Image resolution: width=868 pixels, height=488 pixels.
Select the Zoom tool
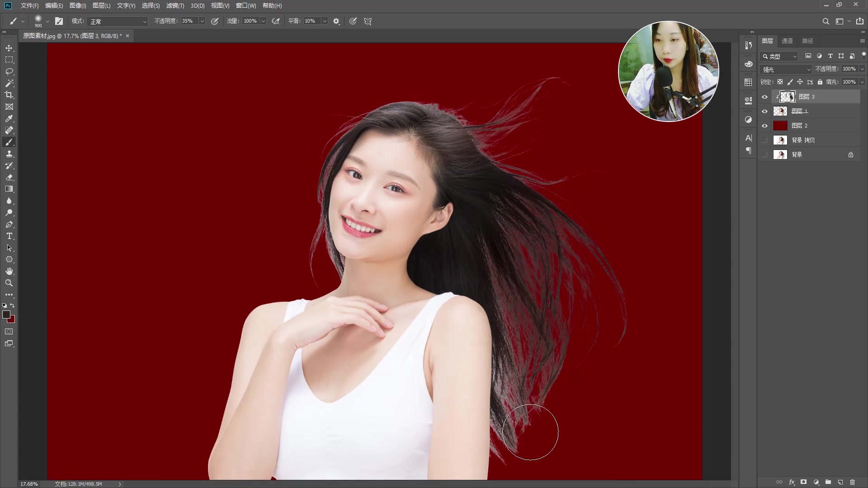point(9,283)
